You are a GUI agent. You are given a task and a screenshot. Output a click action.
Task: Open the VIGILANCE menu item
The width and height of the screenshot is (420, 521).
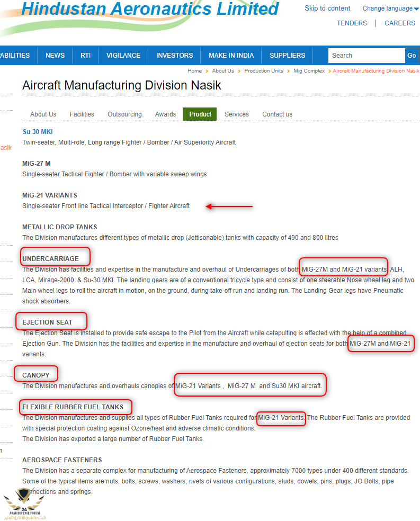123,56
